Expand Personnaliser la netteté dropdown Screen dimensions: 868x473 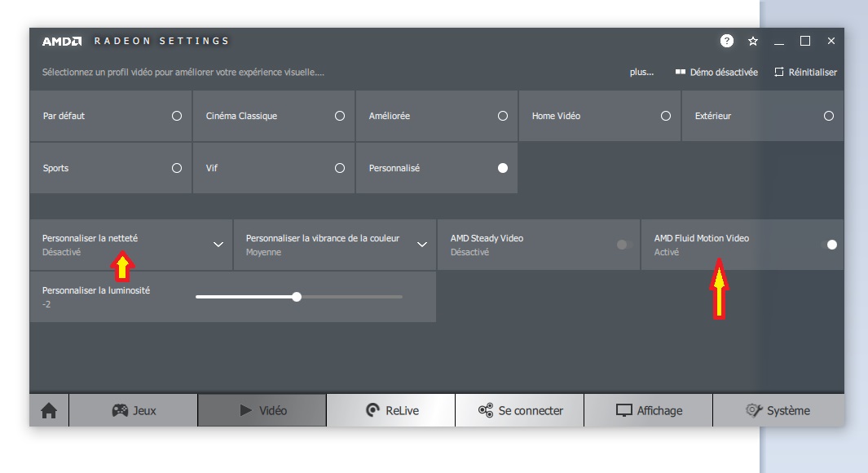click(x=218, y=245)
